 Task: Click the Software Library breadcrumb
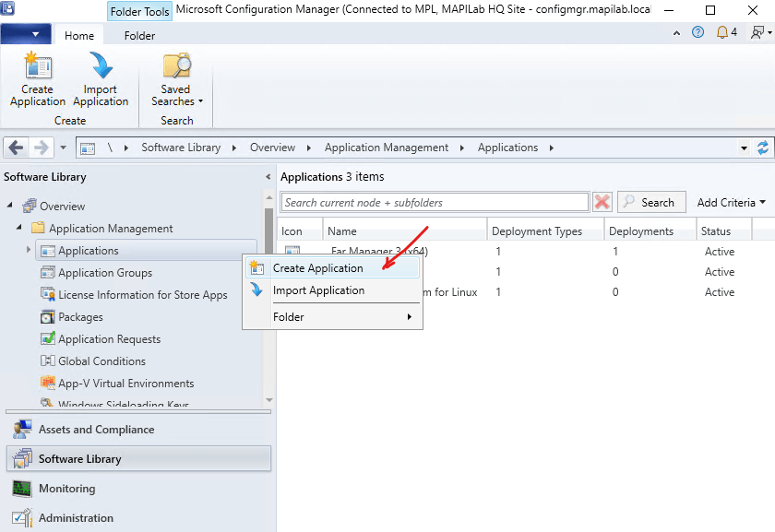181,148
